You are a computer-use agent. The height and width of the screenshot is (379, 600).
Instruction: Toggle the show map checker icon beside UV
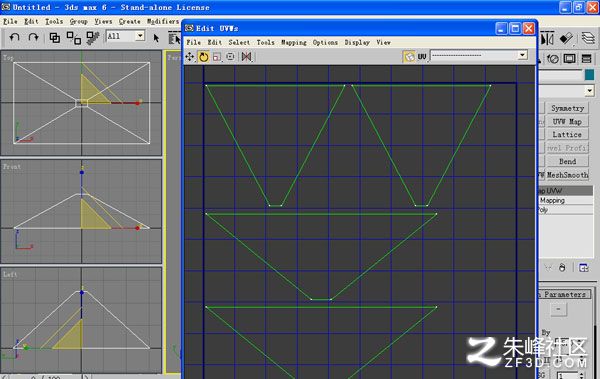tap(409, 57)
